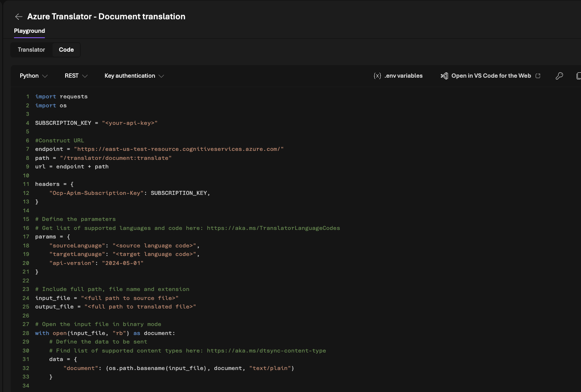Click the TranslatorLanguageCodes URL in line 16

[273, 228]
